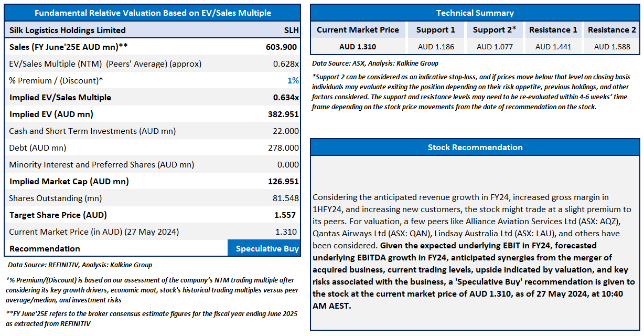Screen dimensions: 644x336
Task: Select the 'AUD 1.441' resistance cell
Action: (553, 47)
